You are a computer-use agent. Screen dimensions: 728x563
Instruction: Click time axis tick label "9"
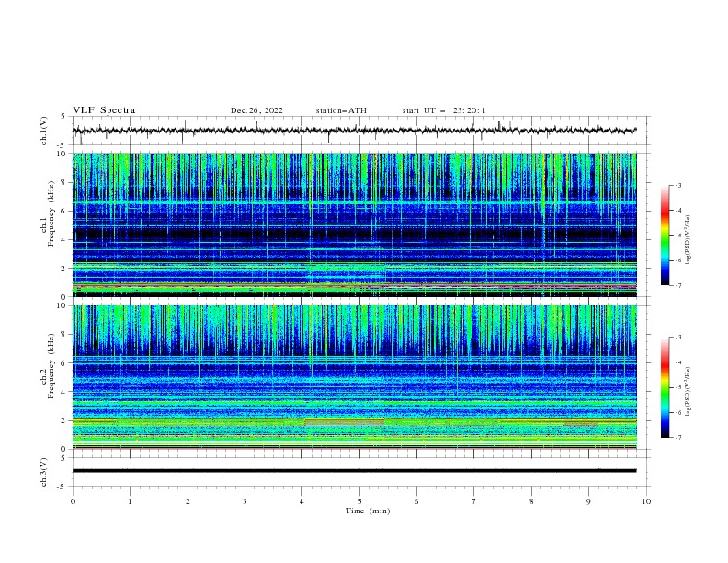click(x=588, y=501)
